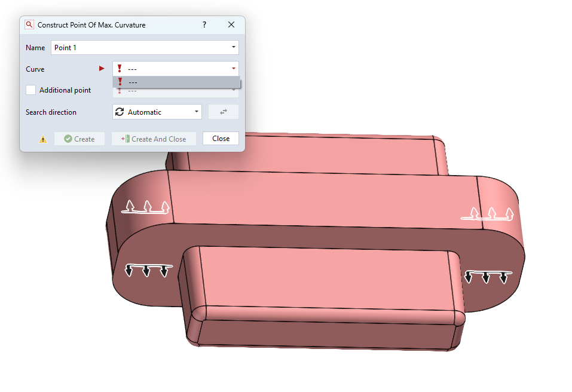This screenshot has height=392, width=572.
Task: Expand the Name dropdown arrow
Action: click(234, 47)
